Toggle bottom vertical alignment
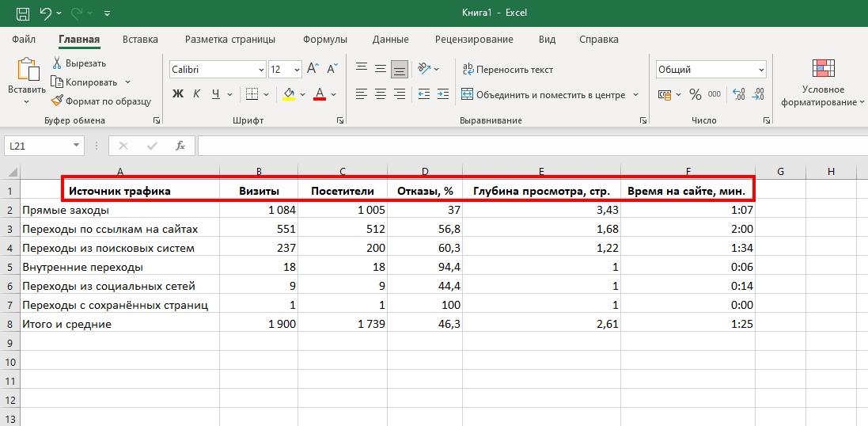868x426 pixels. pos(399,69)
